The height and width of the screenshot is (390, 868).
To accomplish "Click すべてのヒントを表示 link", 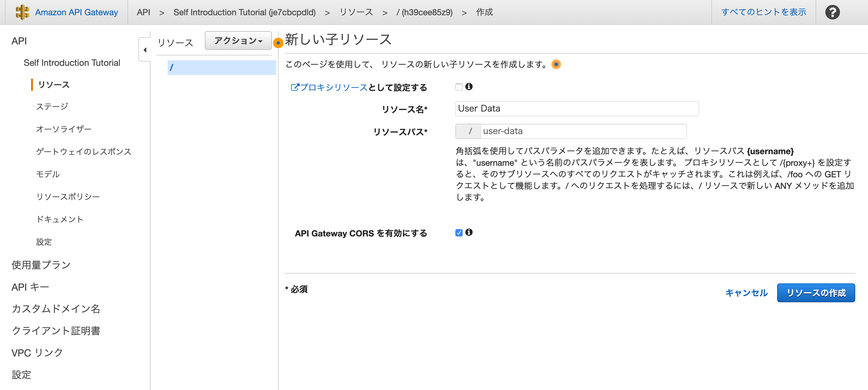I will [x=763, y=12].
